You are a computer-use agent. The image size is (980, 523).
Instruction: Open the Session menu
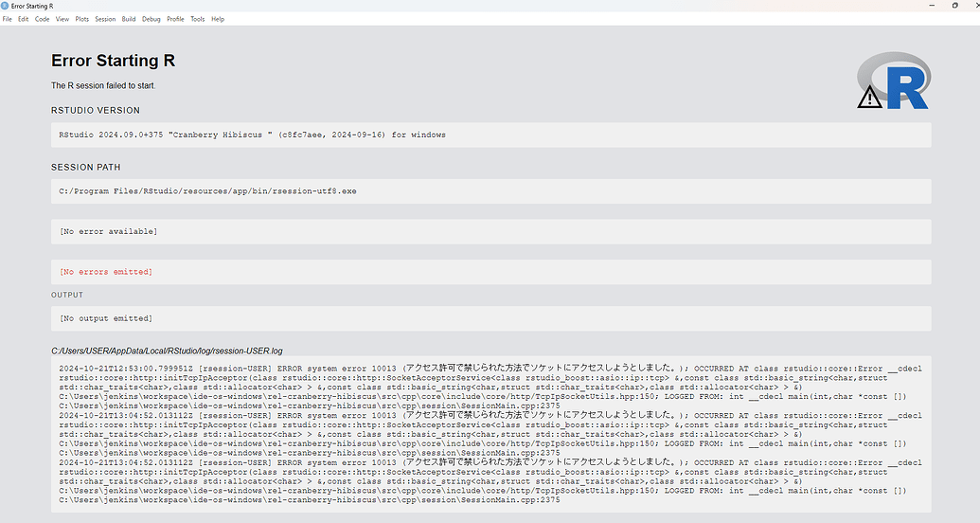click(x=105, y=19)
